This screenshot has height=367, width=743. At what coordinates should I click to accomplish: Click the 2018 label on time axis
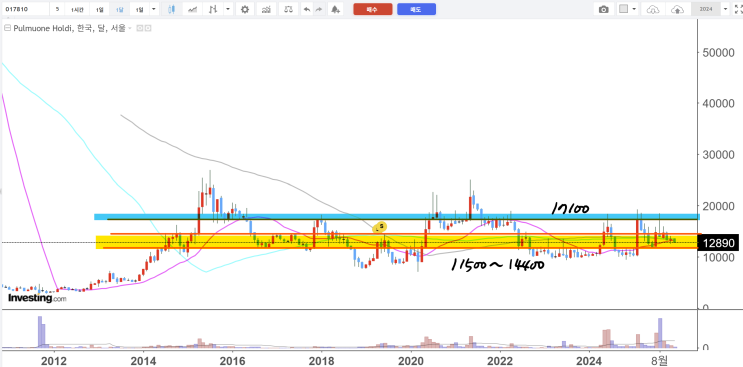coord(321,361)
